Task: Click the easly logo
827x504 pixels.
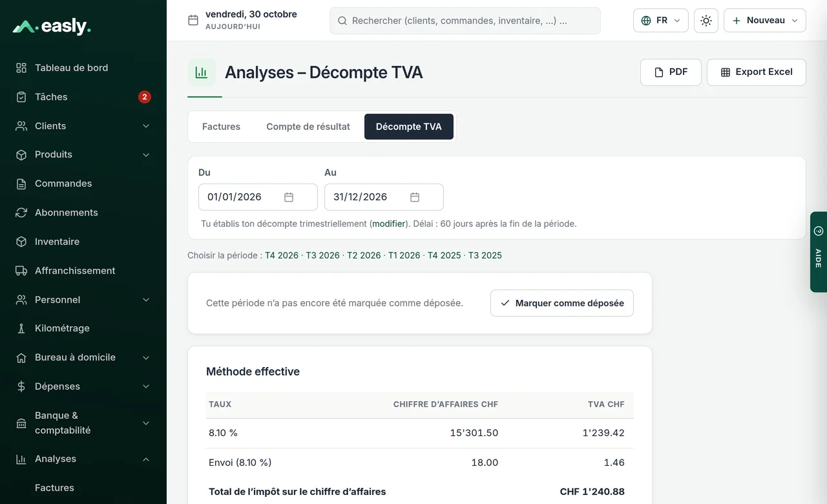Action: [x=52, y=26]
